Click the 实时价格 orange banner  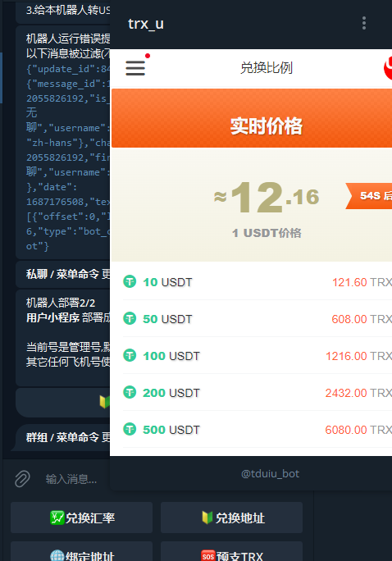tap(252, 118)
